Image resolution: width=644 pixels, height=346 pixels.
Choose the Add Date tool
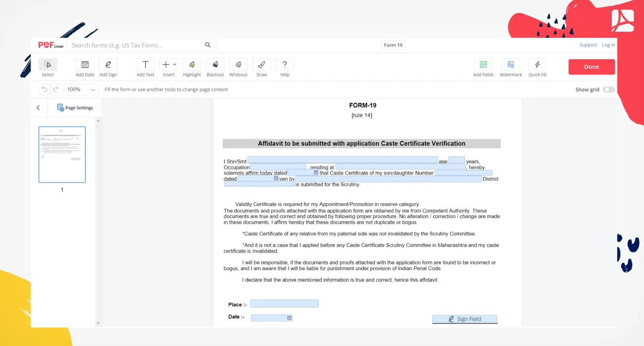point(85,68)
